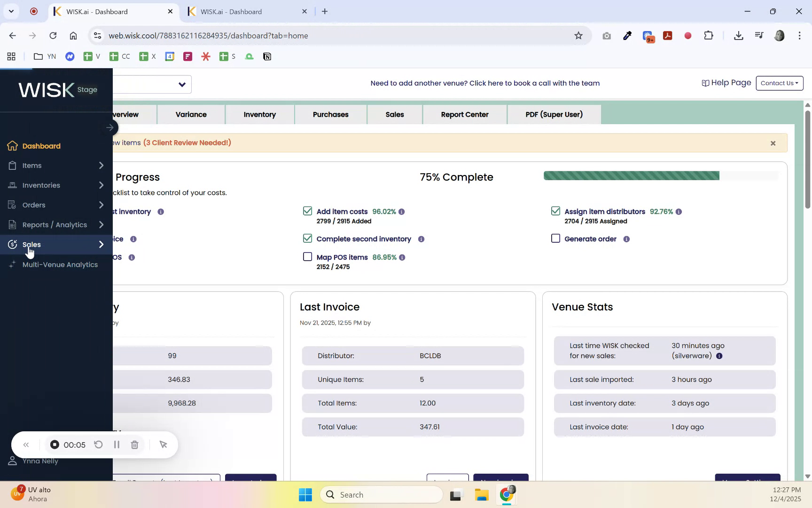
Task: Open Multi-Venue Analytics in the sidebar
Action: (x=60, y=264)
